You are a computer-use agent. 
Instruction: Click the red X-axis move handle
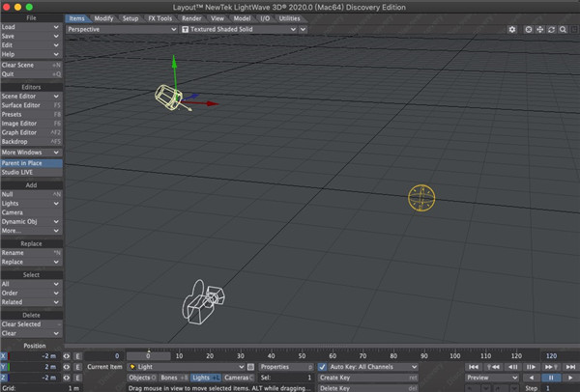212,104
